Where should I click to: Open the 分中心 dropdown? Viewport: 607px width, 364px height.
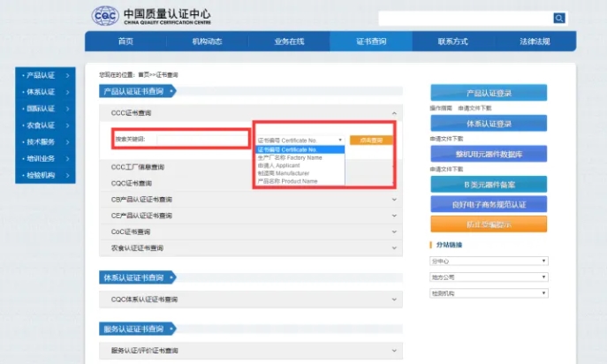(x=488, y=262)
